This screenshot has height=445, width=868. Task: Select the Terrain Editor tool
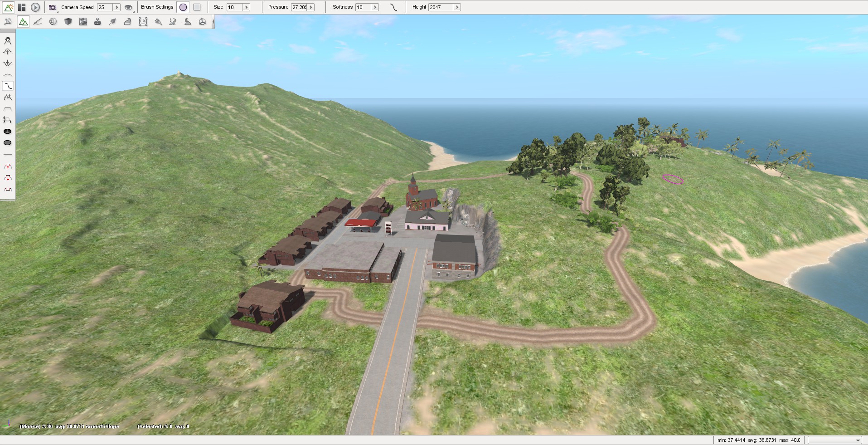23,21
